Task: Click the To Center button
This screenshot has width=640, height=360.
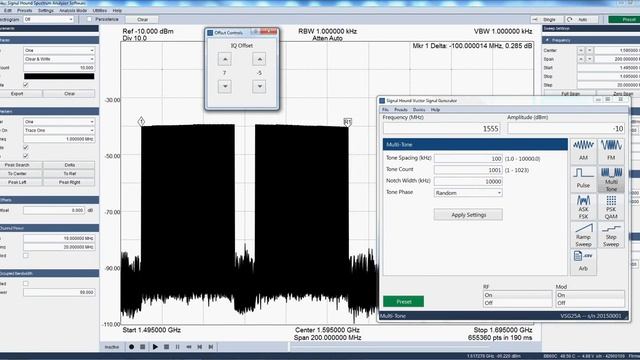Action: click(x=17, y=173)
